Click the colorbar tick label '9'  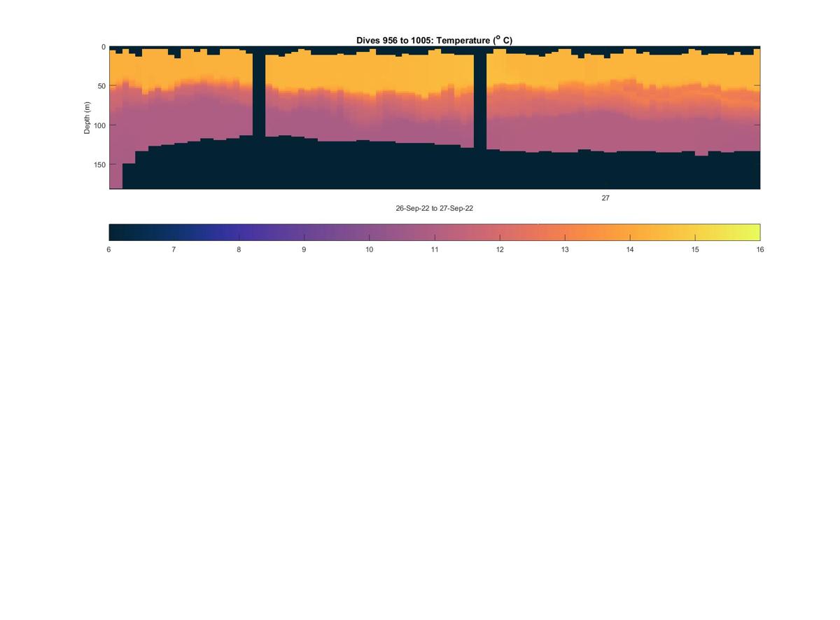tap(304, 249)
